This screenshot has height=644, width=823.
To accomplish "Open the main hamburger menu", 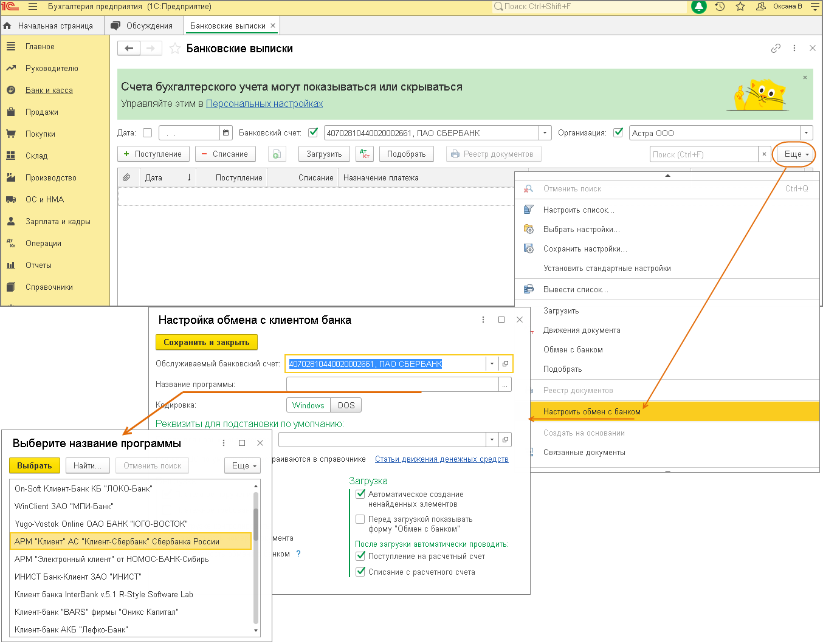I will 33,7.
